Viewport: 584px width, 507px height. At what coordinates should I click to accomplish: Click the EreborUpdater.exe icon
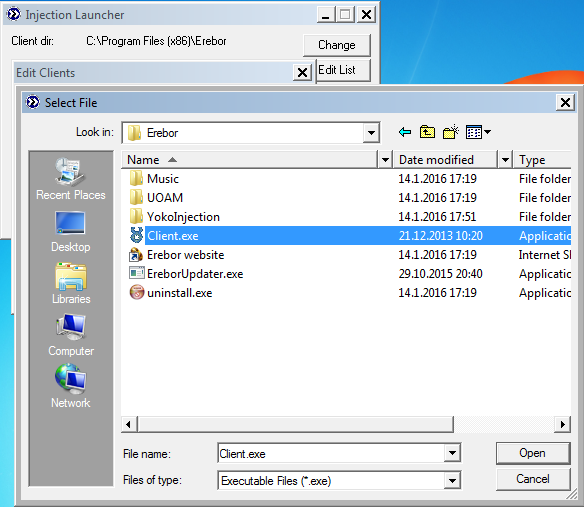coord(136,273)
